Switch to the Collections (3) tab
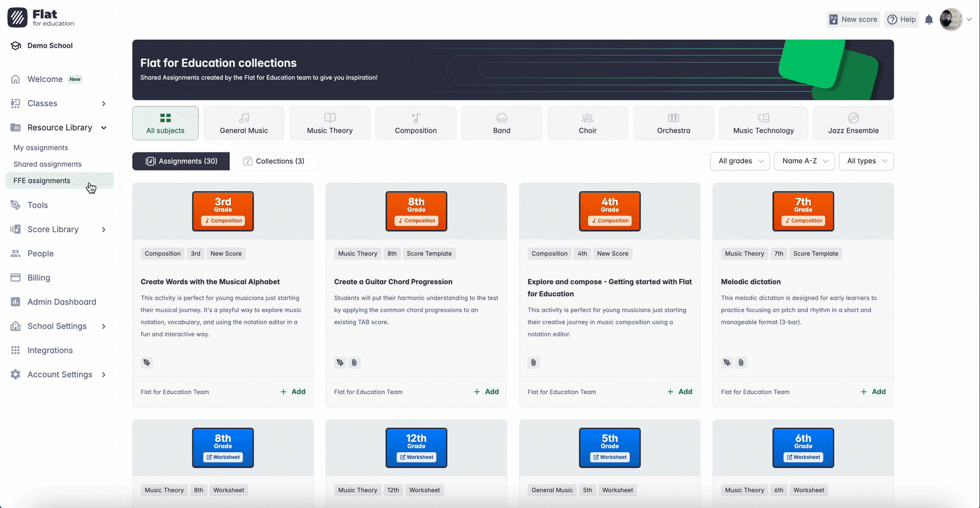The image size is (980, 508). 274,161
